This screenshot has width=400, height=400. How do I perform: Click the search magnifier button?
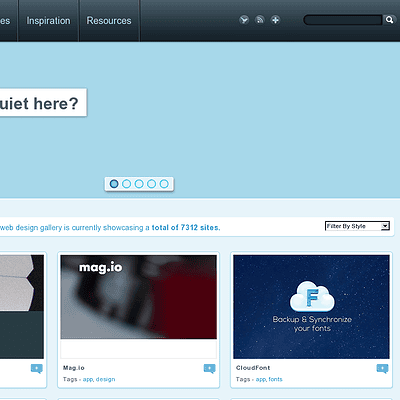(x=389, y=20)
